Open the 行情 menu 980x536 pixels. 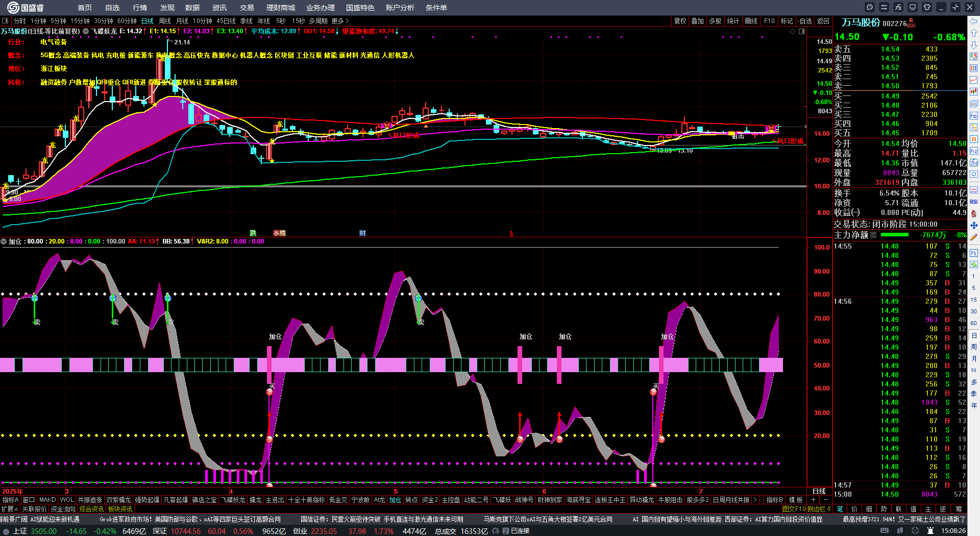[x=140, y=8]
